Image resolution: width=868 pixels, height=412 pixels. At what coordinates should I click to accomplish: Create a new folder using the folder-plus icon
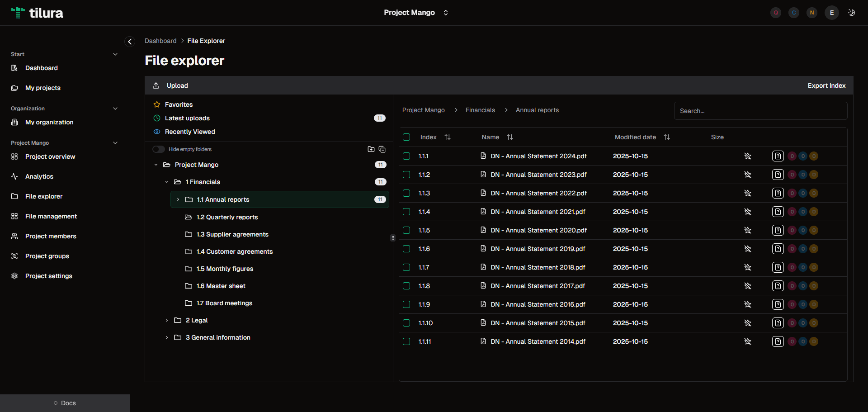point(371,149)
